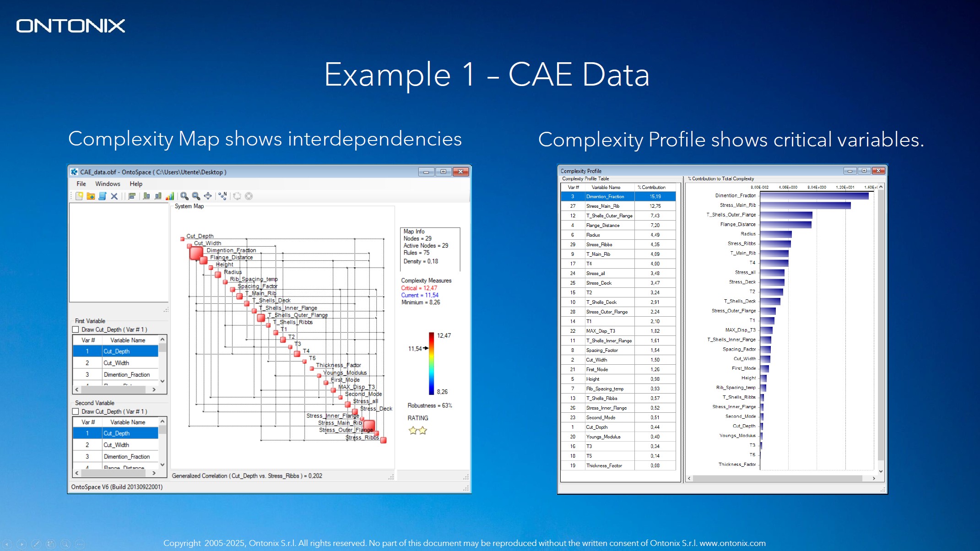Click the zoom in magnifier icon
The image size is (980, 551).
tap(184, 196)
